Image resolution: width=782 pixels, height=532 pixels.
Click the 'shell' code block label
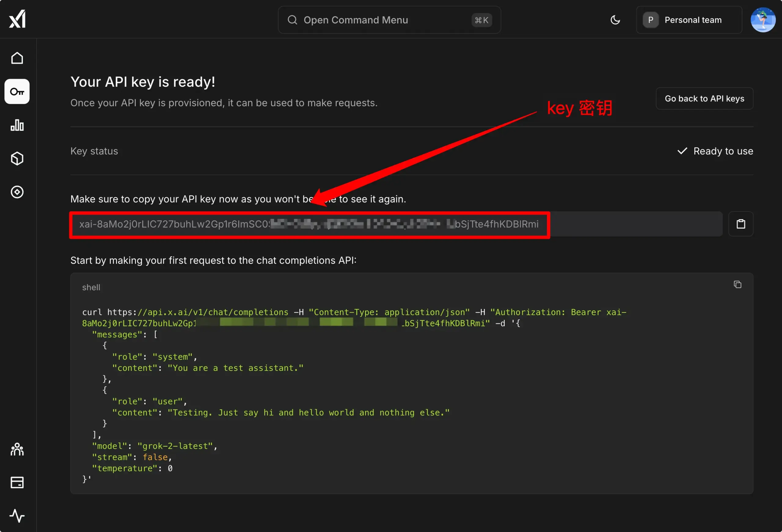coord(91,287)
